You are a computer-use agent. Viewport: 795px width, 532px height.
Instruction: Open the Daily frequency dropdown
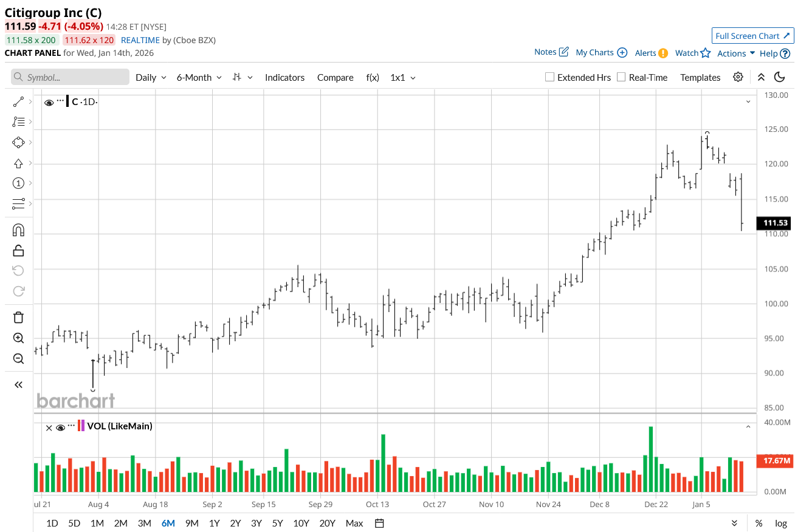(151, 77)
